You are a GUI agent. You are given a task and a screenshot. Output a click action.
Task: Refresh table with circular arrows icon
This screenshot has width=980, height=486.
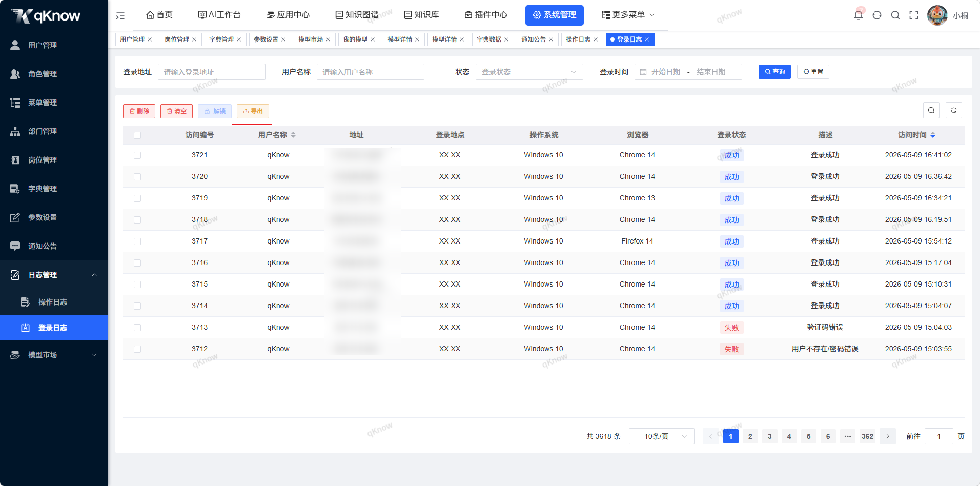point(954,110)
